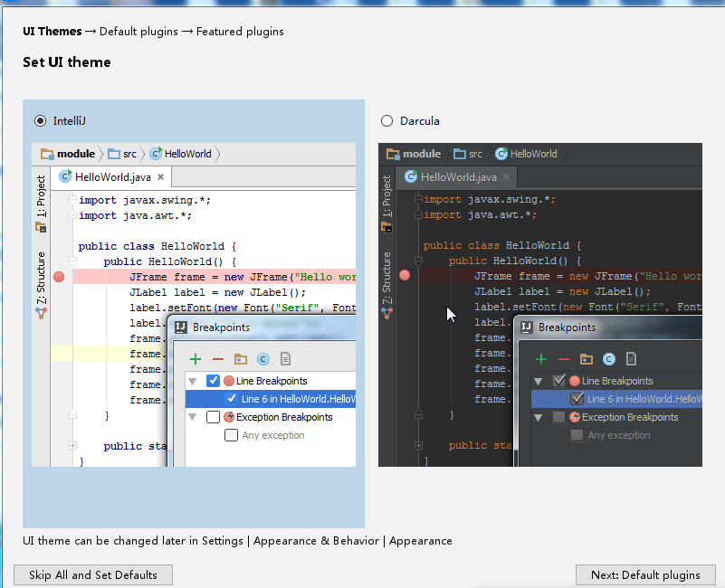This screenshot has width=725, height=588.
Task: Close HelloWorld.java tab in Darcula preview
Action: (x=506, y=177)
